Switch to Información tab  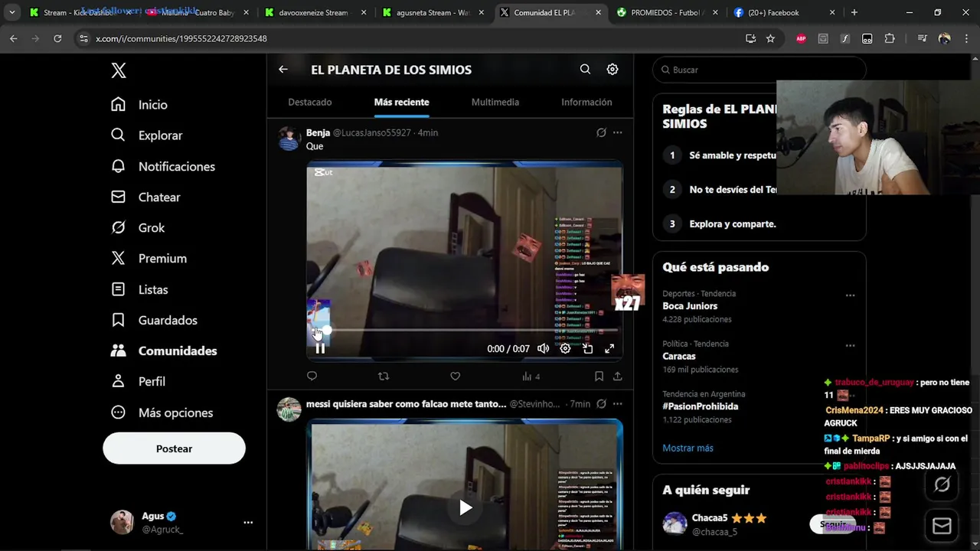[586, 102]
